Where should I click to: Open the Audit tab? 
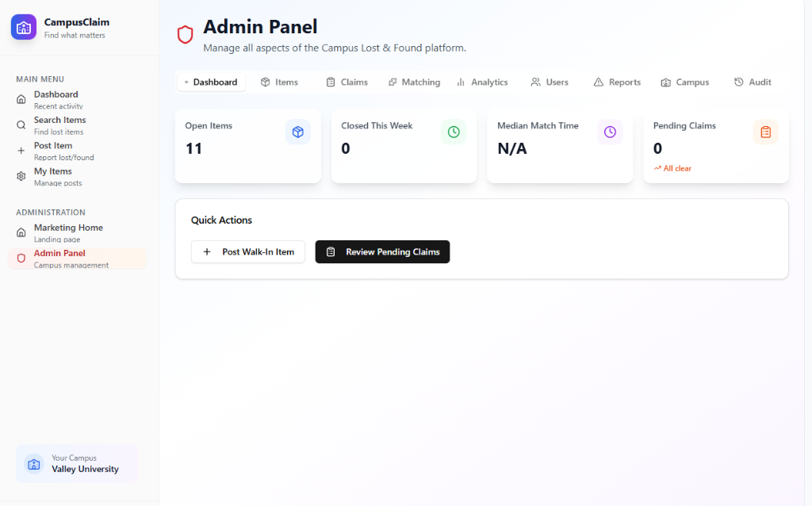click(x=753, y=82)
